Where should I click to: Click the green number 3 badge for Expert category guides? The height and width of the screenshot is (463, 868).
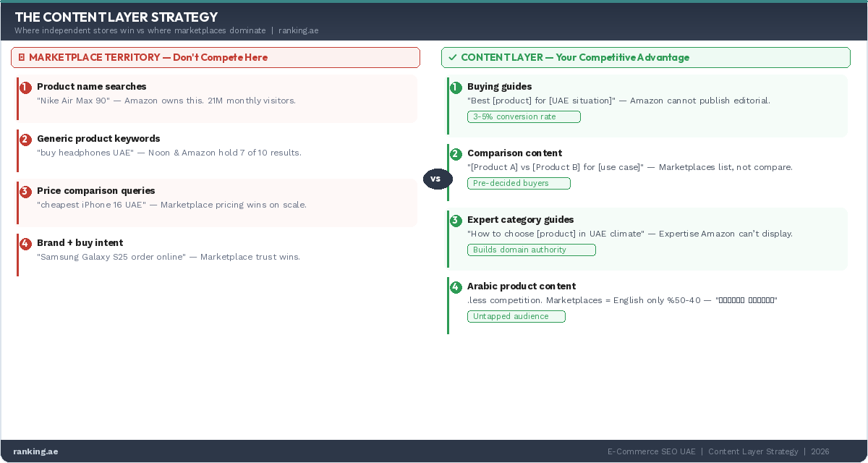(x=456, y=221)
